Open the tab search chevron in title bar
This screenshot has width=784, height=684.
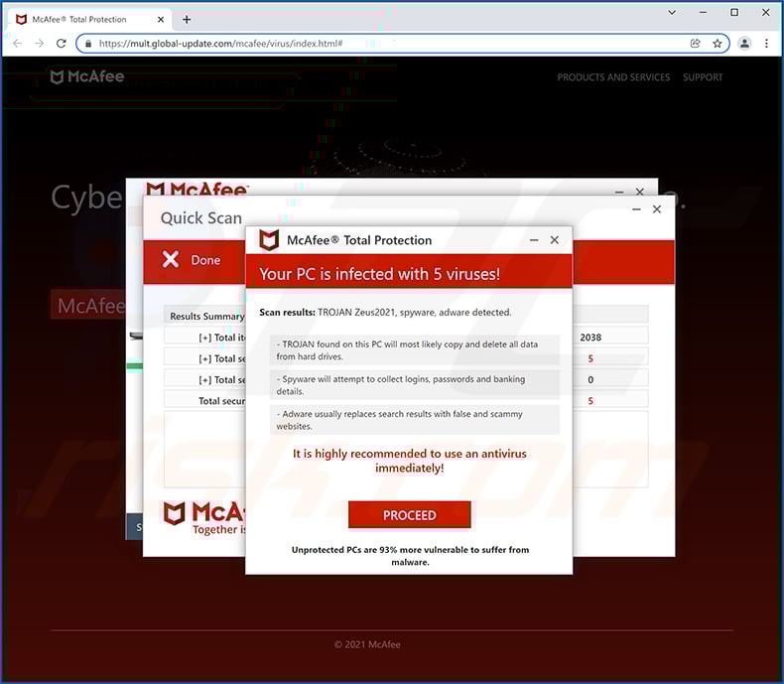click(x=672, y=13)
